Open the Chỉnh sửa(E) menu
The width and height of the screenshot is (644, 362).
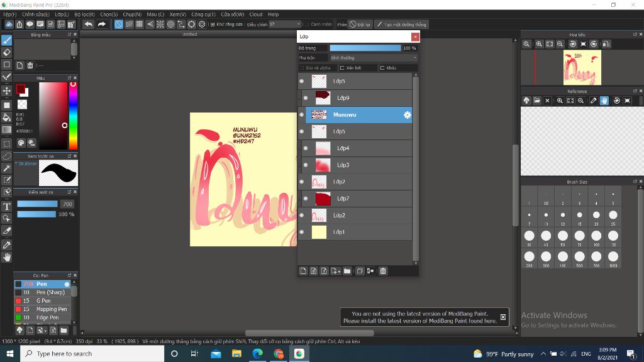pyautogui.click(x=36, y=14)
